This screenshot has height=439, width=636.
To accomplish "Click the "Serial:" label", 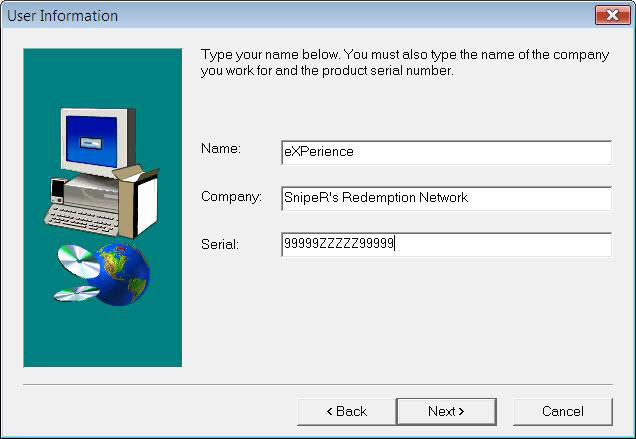I will tap(220, 244).
